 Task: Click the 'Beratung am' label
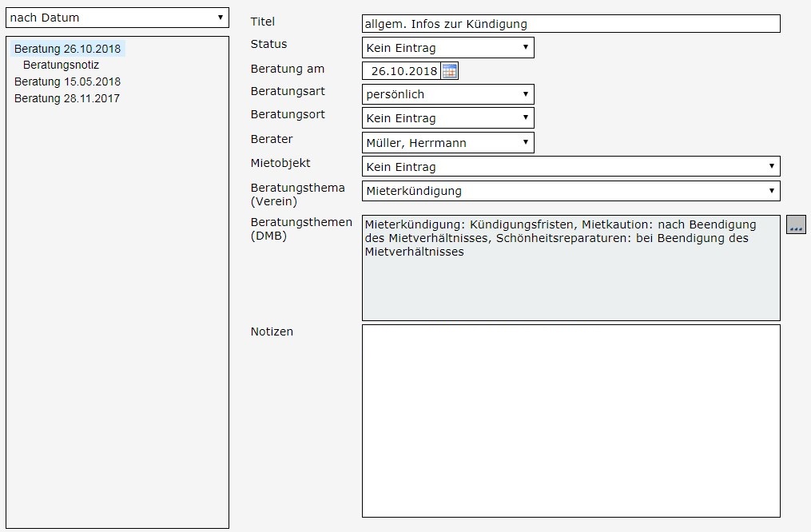point(287,69)
